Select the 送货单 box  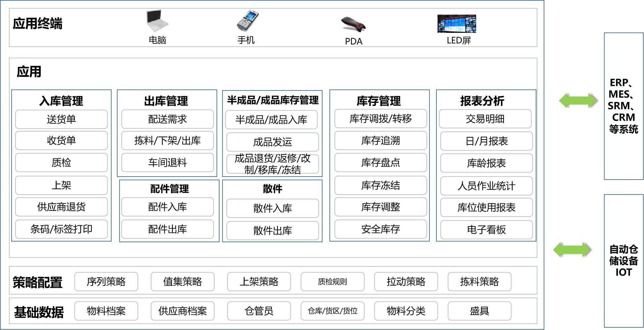pos(62,119)
